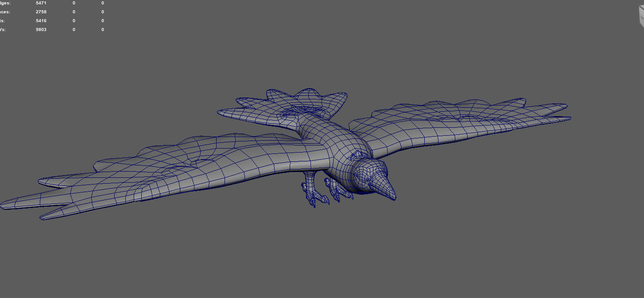Click the UVs count value 9803
The image size is (644, 298).
41,30
